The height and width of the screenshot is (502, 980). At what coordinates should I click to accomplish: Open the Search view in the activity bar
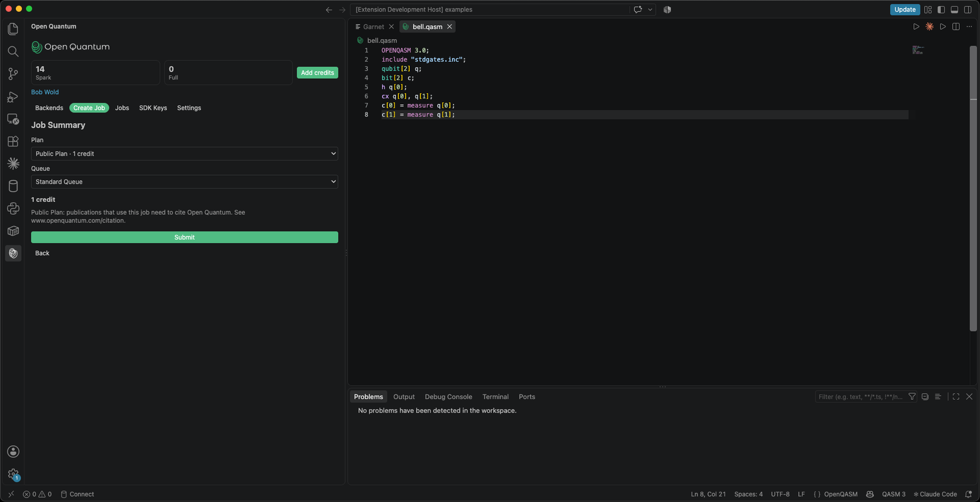13,51
